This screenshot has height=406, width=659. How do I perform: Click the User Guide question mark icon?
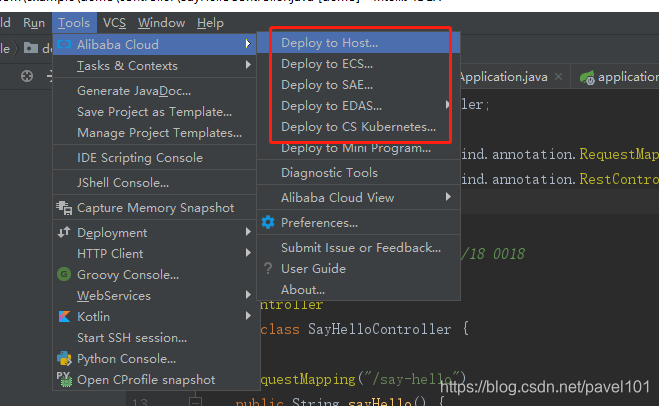pyautogui.click(x=268, y=268)
